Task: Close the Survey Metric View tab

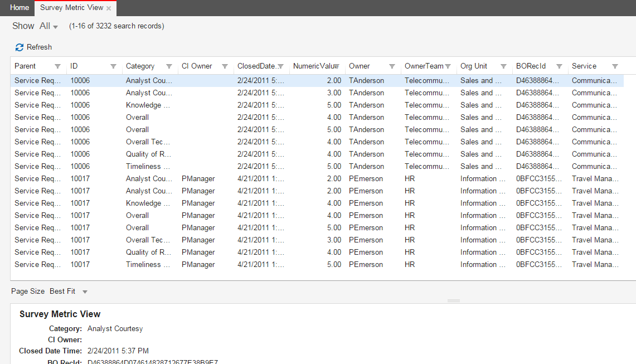Action: [x=109, y=8]
